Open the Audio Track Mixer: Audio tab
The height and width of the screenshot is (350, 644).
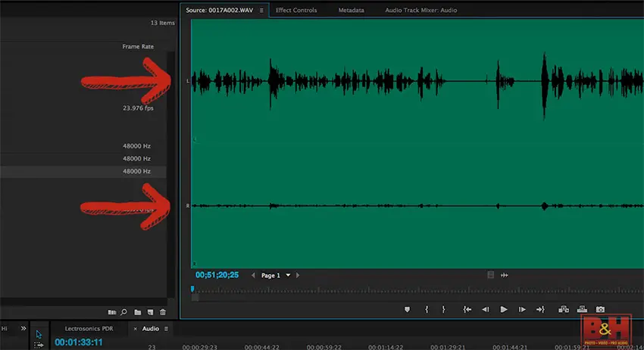pyautogui.click(x=421, y=11)
